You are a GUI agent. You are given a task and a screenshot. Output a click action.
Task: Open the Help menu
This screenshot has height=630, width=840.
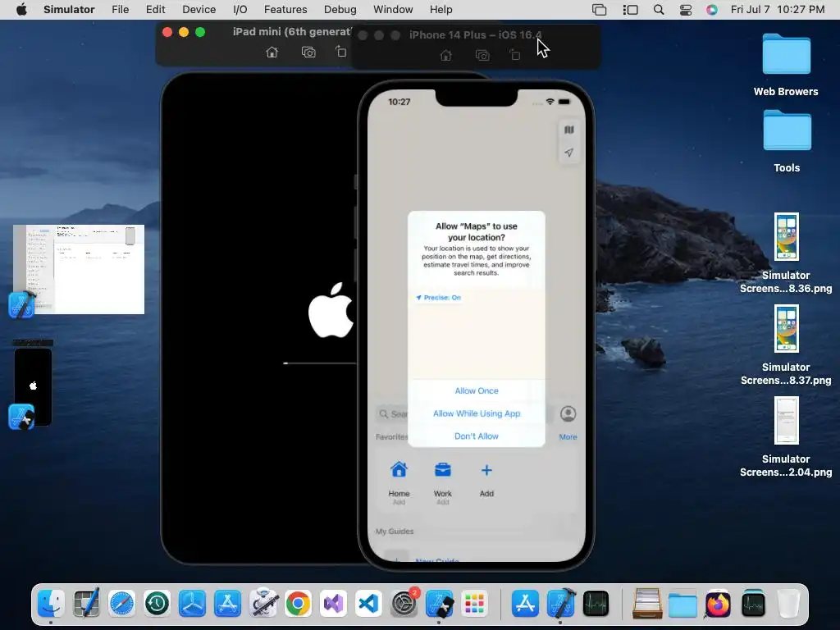441,10
